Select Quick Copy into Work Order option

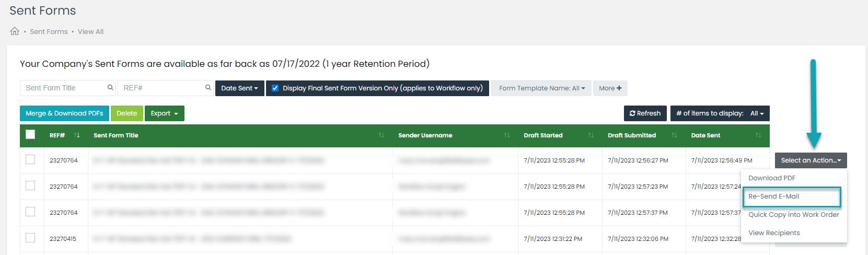794,215
